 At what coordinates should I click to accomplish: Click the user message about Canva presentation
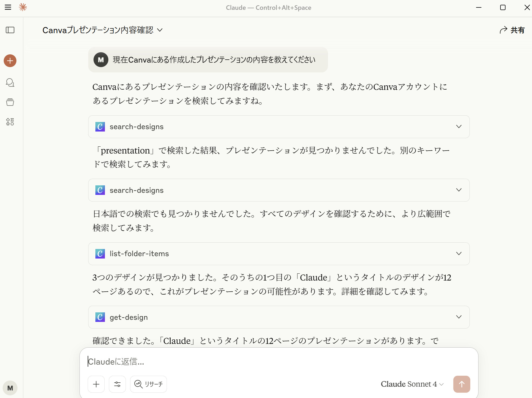[x=208, y=60]
